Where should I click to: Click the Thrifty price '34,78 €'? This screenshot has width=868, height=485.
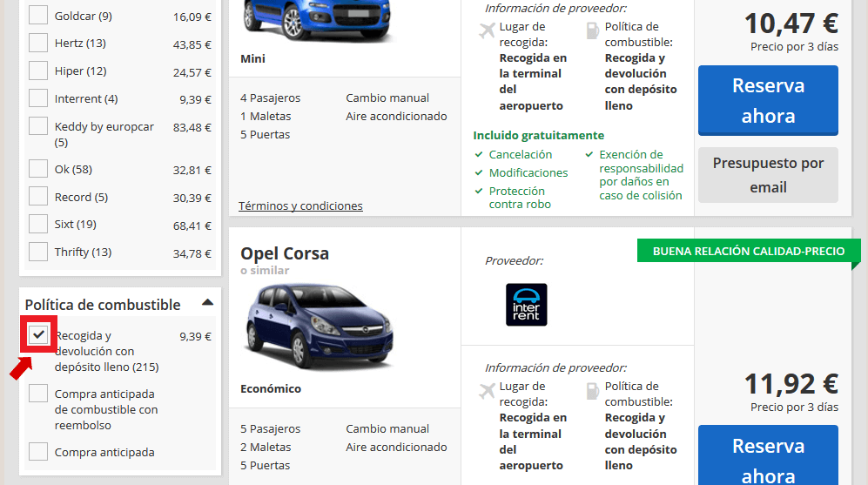tap(192, 253)
